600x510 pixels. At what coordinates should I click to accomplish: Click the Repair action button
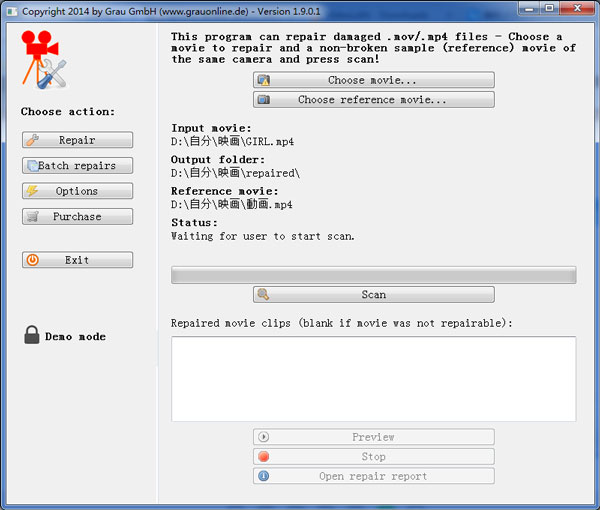click(x=77, y=140)
